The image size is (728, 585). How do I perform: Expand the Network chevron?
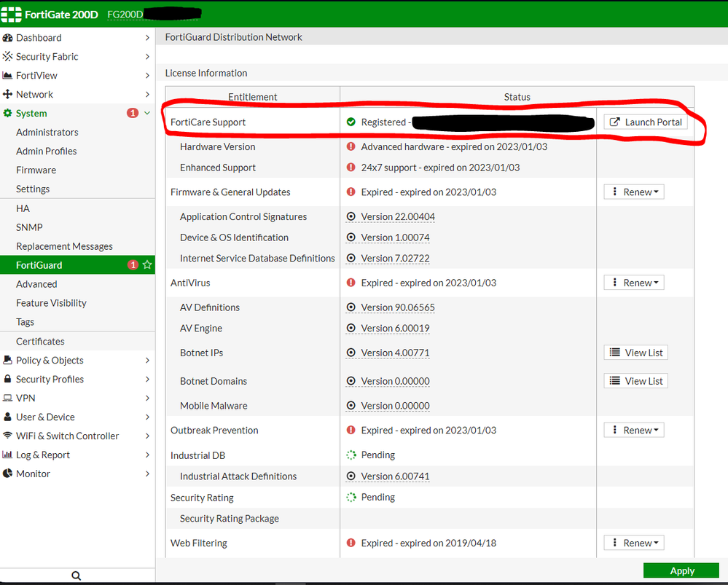point(147,94)
